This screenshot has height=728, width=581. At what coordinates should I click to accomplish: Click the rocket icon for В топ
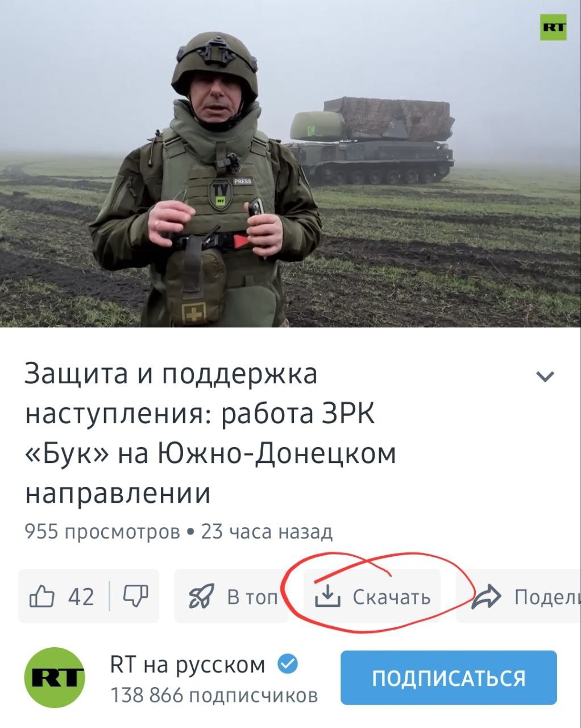pos(201,596)
